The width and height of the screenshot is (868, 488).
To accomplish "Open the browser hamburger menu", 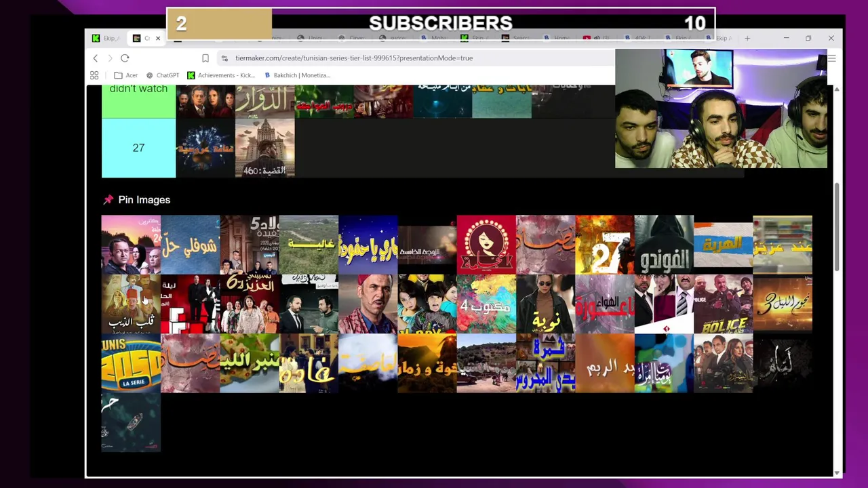I will (832, 59).
